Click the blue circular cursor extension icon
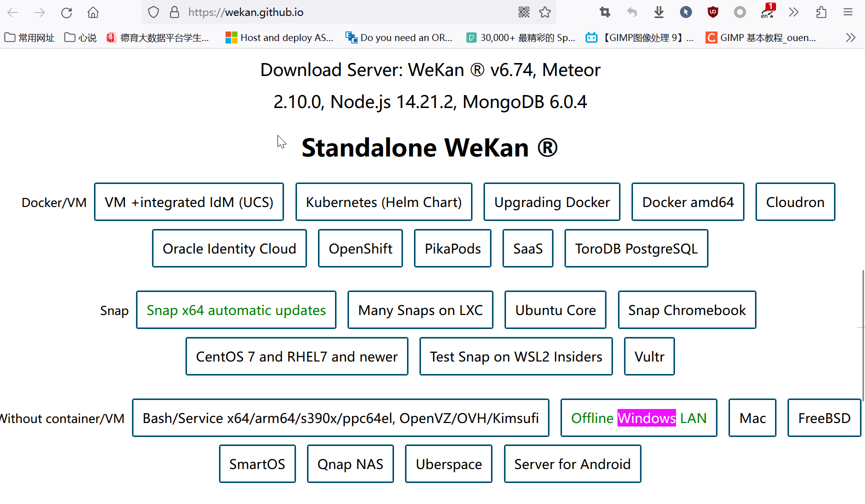Image resolution: width=865 pixels, height=504 pixels. (x=686, y=12)
